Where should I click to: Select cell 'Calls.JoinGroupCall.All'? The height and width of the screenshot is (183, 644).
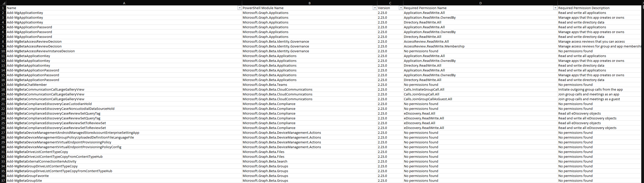pyautogui.click(x=480, y=94)
